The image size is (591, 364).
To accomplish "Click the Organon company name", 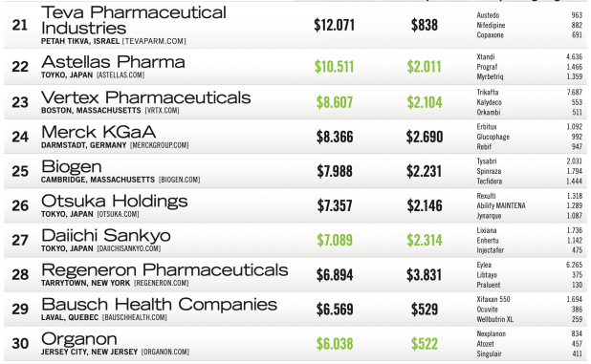I will (79, 340).
